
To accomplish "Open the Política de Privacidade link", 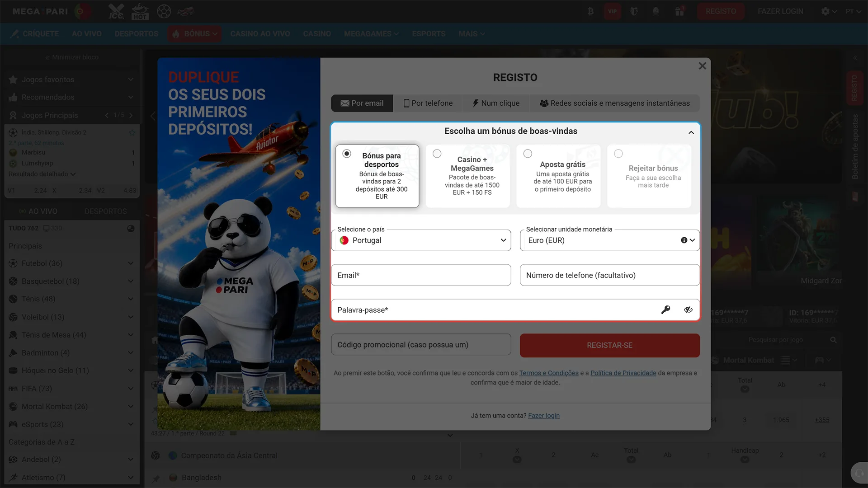I will point(623,373).
